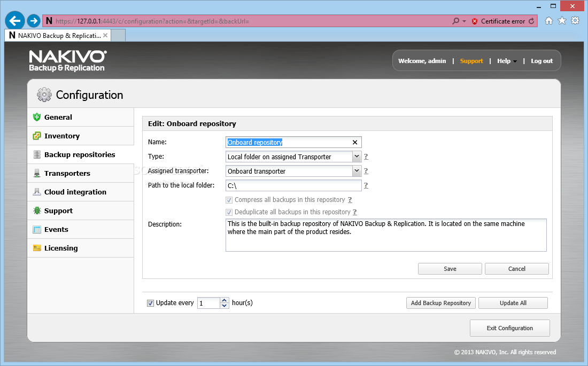Close the NAKIVO browser tab
The height and width of the screenshot is (366, 588).
click(105, 35)
